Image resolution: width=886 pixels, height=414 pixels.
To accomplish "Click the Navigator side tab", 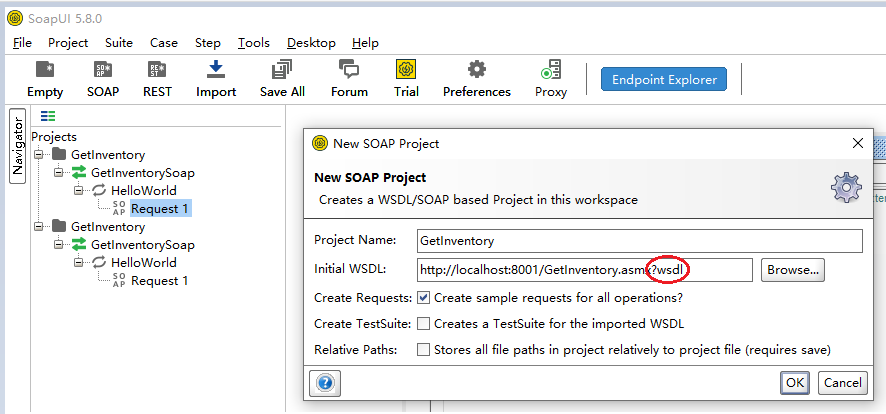I will [x=18, y=146].
